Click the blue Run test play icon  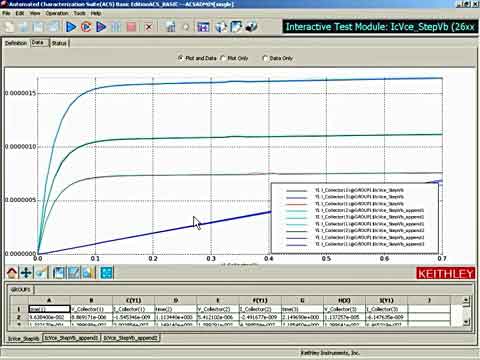point(71,27)
